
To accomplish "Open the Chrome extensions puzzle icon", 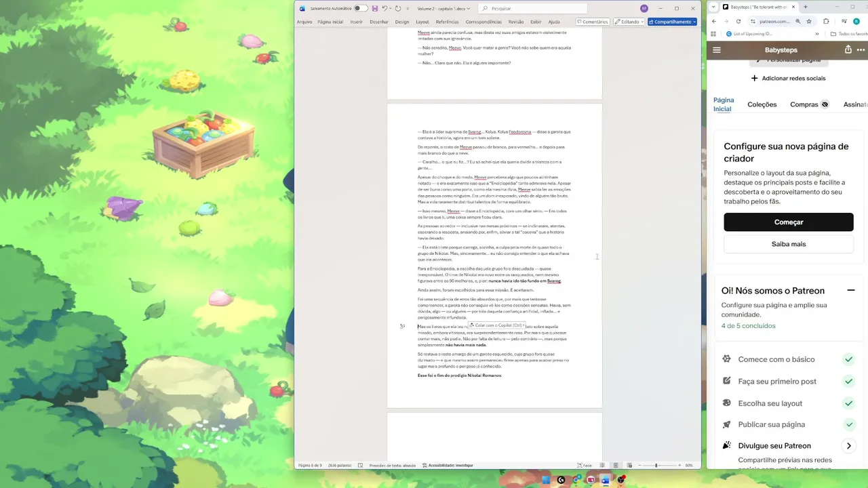I will pos(826,22).
